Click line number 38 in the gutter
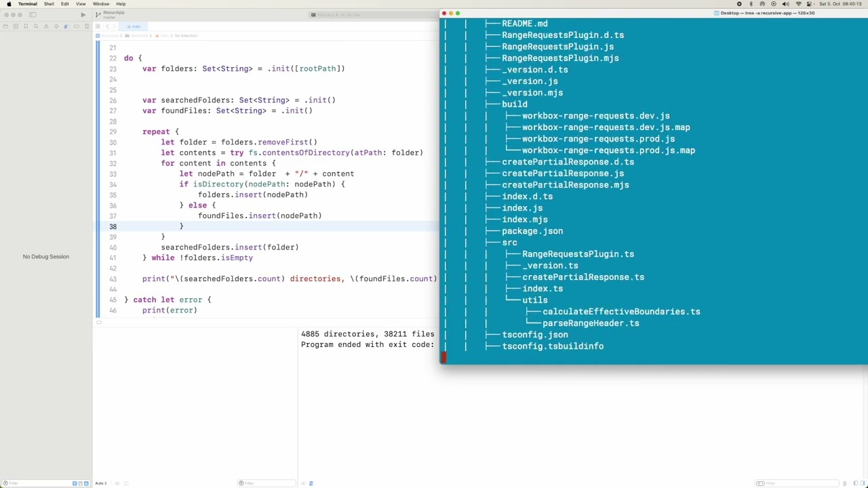Viewport: 868px width, 488px height. pyautogui.click(x=113, y=226)
